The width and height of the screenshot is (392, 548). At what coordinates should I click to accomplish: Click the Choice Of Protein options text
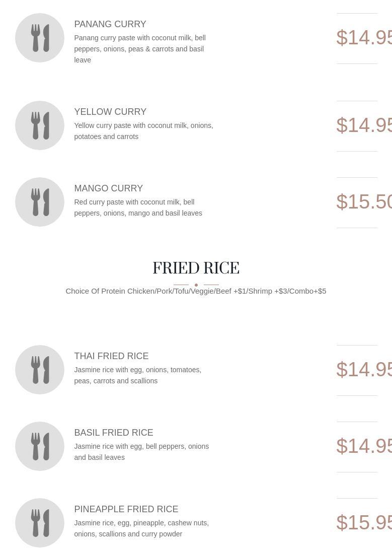pyautogui.click(x=196, y=291)
